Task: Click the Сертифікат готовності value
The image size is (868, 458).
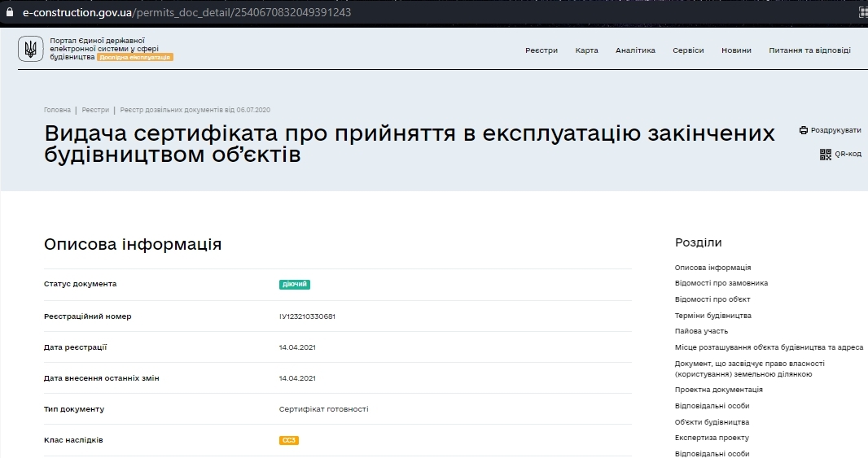Action: pos(323,409)
